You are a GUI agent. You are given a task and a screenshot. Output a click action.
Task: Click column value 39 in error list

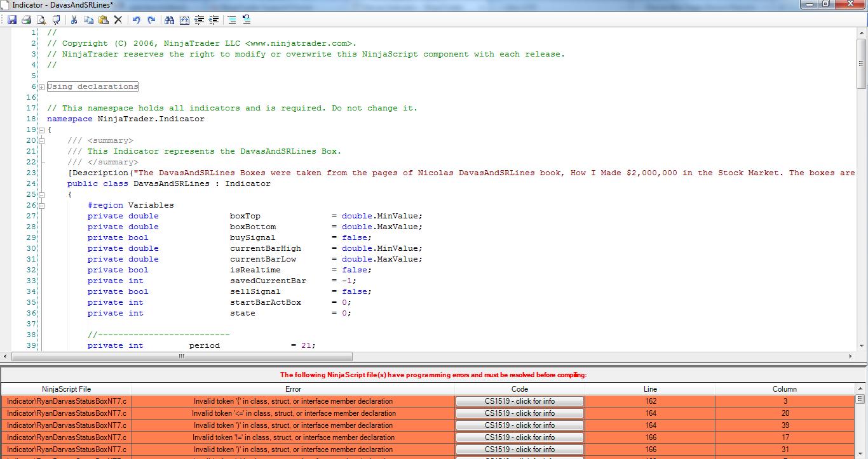pos(785,425)
